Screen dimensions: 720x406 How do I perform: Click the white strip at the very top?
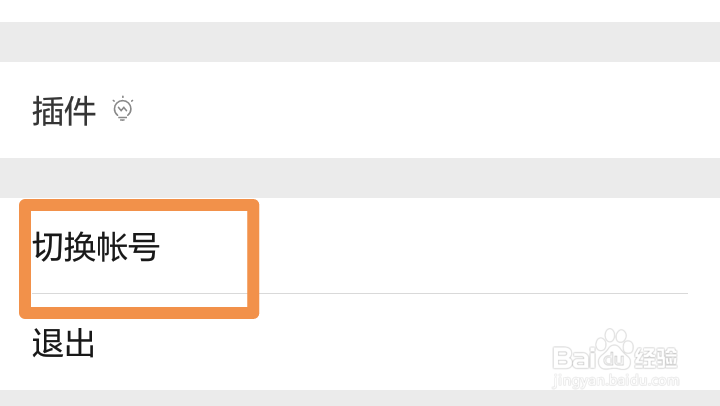point(360,11)
